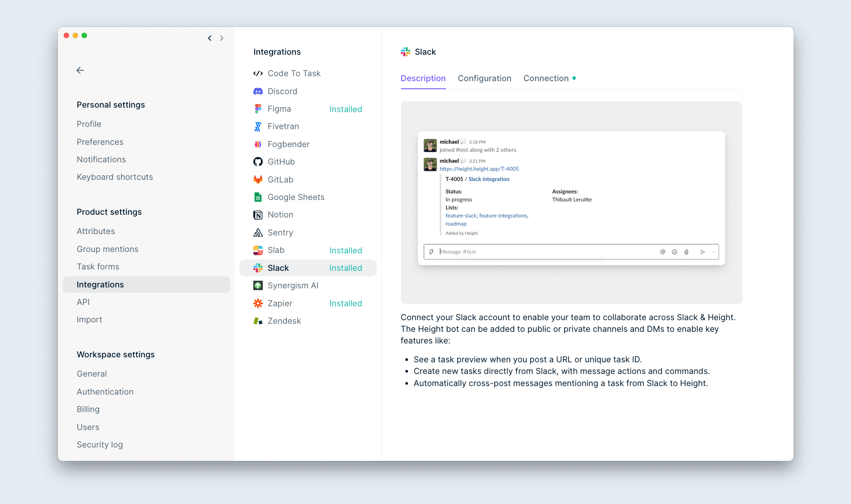851x504 pixels.
Task: Click the attachment paperclip icon
Action: point(686,252)
